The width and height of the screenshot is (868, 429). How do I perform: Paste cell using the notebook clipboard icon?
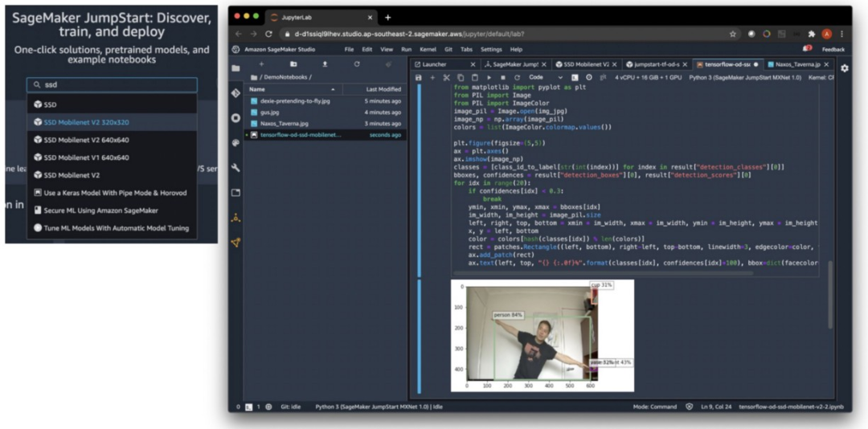tap(474, 77)
